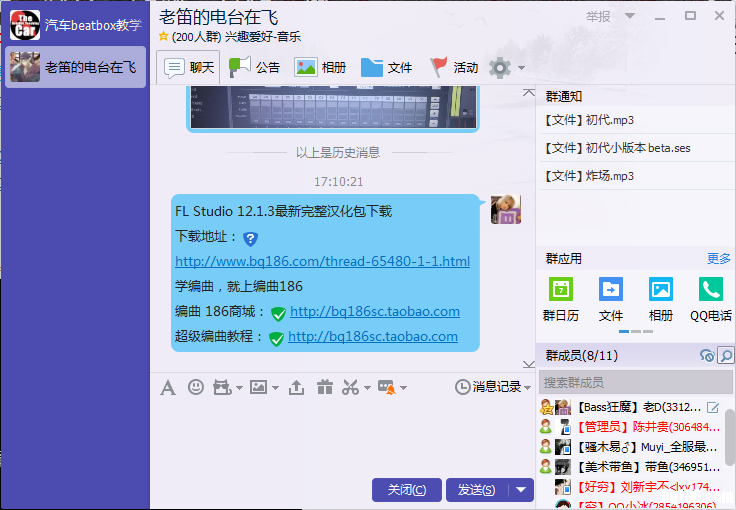Click the group settings gear icon
The image size is (736, 510).
500,68
